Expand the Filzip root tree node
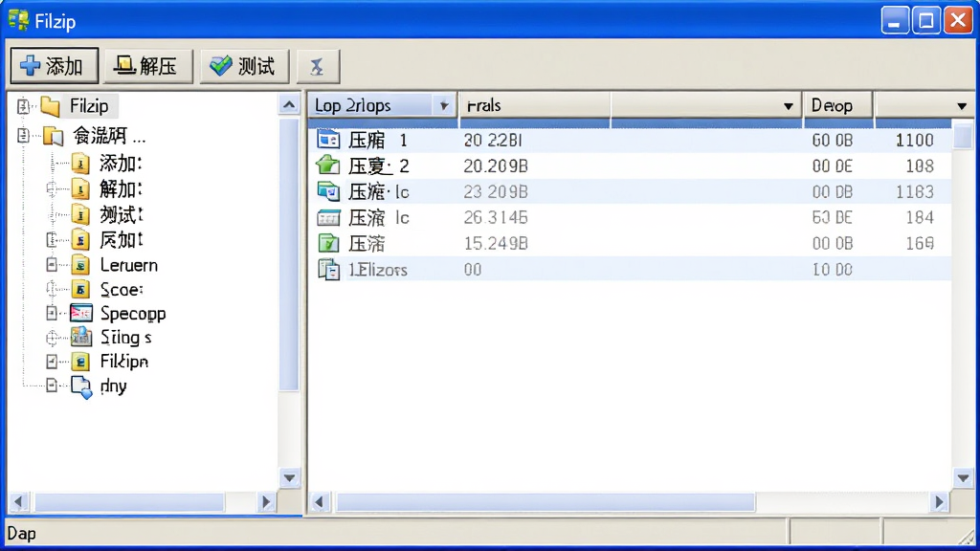The width and height of the screenshot is (980, 551). point(23,106)
